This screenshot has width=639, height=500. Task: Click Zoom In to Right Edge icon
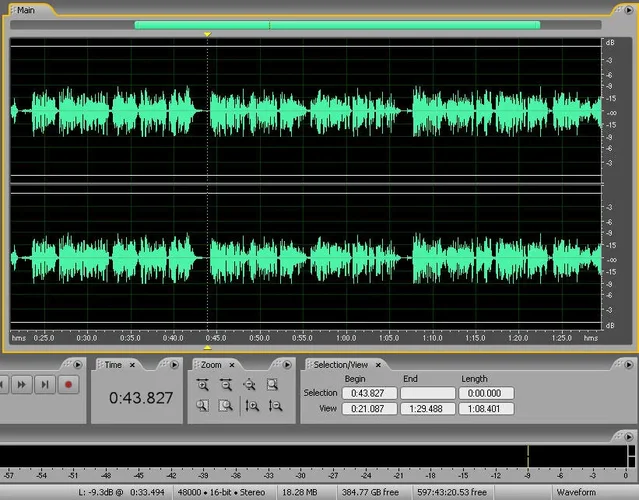[x=226, y=406]
